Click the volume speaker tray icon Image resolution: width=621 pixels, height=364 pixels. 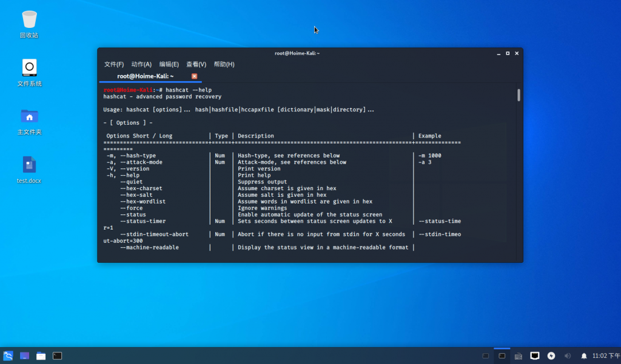point(568,356)
